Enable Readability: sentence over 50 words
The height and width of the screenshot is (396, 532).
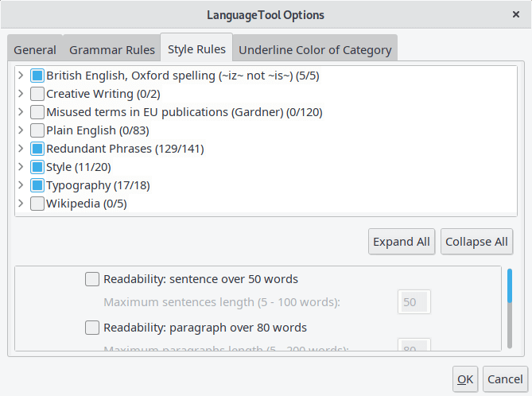pos(92,279)
